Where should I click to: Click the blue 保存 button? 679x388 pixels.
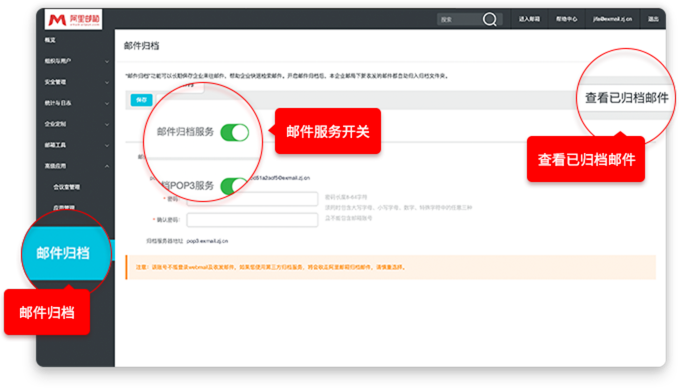click(141, 100)
